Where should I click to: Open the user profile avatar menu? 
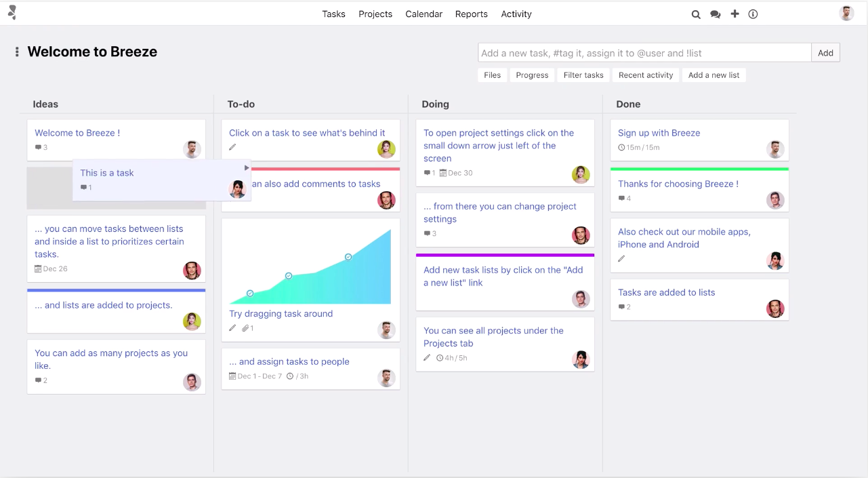click(x=846, y=14)
